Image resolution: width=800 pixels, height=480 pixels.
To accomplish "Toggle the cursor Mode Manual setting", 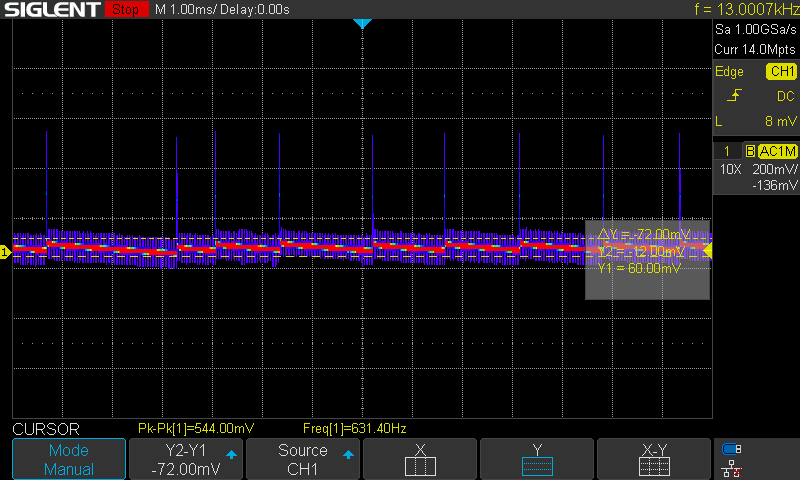I will (69, 460).
